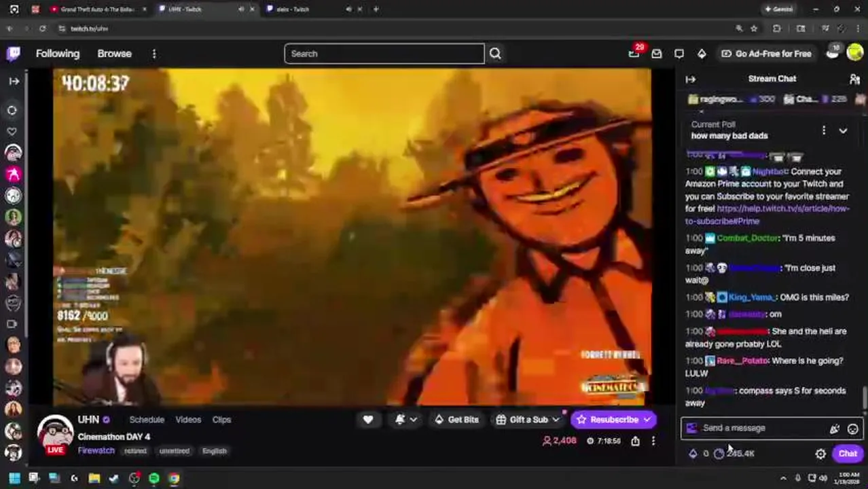The width and height of the screenshot is (868, 489).
Task: Reload the page
Action: click(x=42, y=29)
